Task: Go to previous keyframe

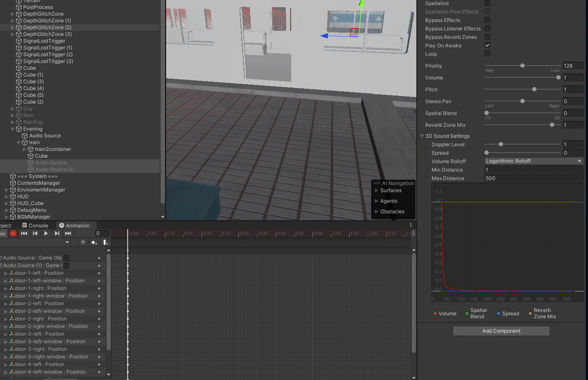Action: (35, 233)
